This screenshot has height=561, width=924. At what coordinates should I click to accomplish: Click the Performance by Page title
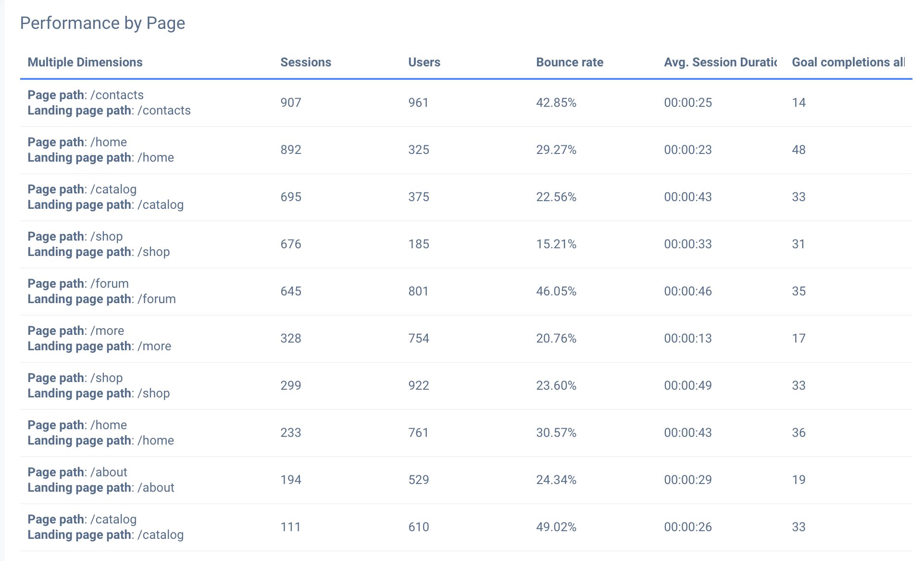(102, 23)
